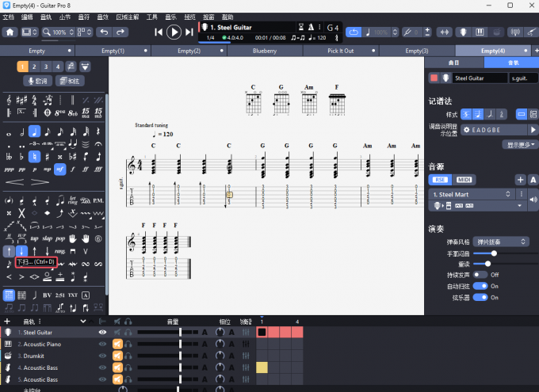Screen dimensions: 539x392
Task: Click the Play button in transport bar
Action: (174, 32)
